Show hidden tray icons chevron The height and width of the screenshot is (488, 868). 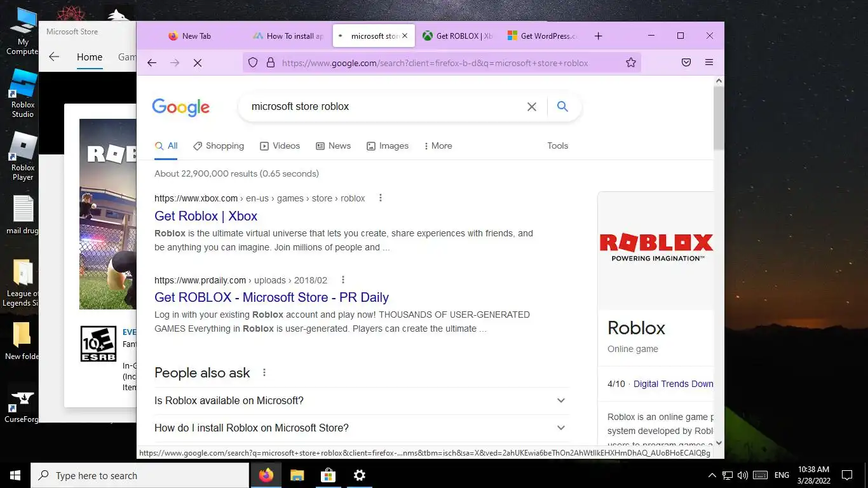pos(712,475)
